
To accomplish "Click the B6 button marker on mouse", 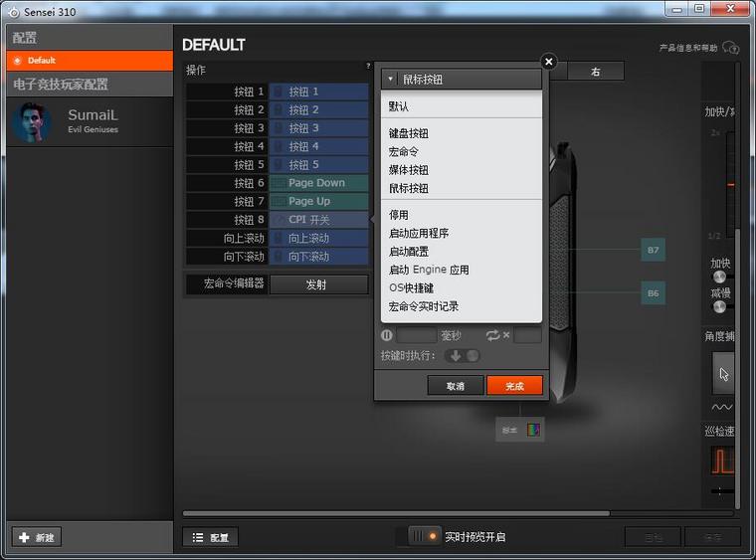I will point(653,293).
